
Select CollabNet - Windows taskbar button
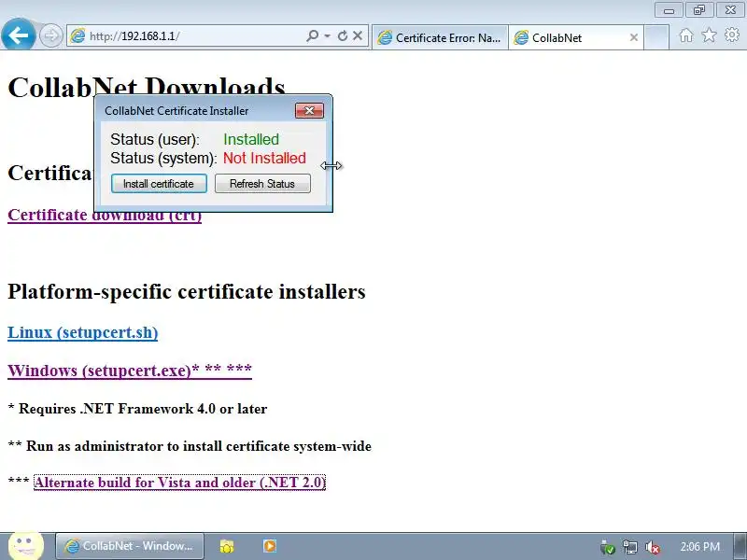click(x=130, y=546)
